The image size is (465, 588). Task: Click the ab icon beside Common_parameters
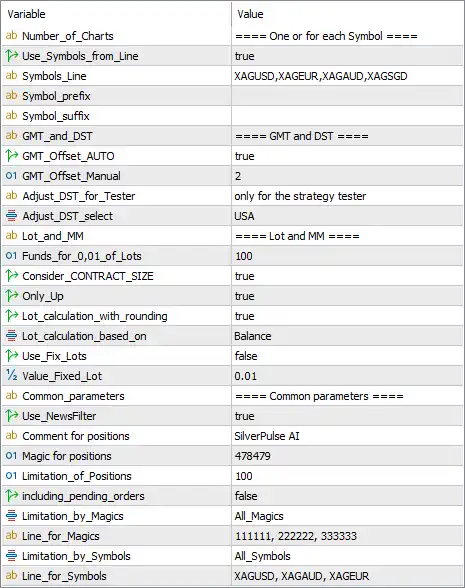tap(12, 396)
